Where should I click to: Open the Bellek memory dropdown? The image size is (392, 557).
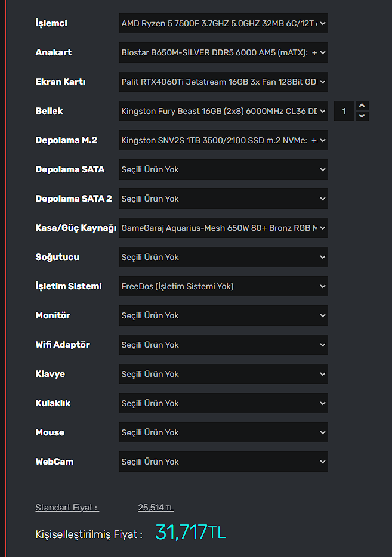pos(223,111)
